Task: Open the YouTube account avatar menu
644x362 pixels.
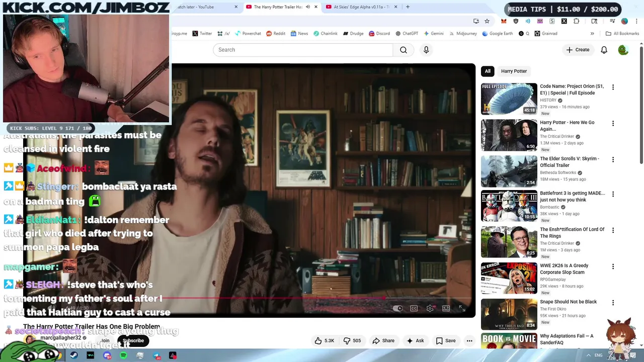Action: tap(623, 50)
